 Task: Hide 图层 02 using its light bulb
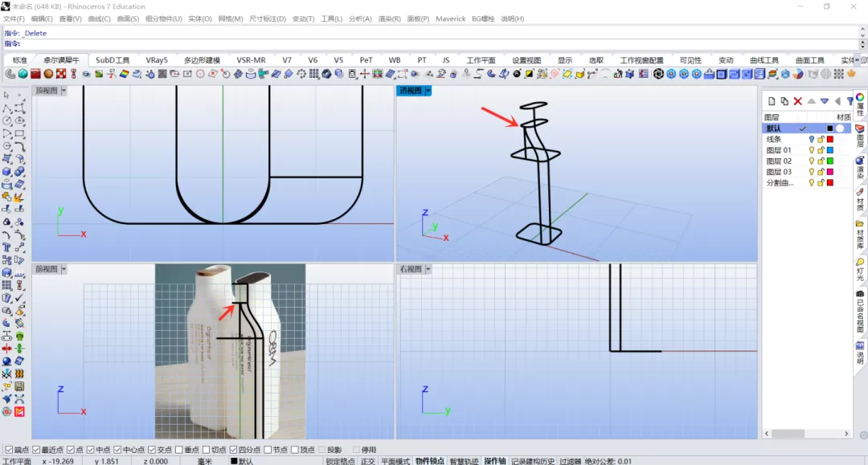coord(812,161)
